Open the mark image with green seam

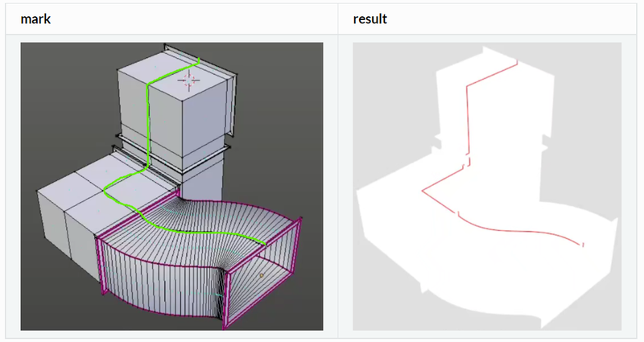(171, 186)
